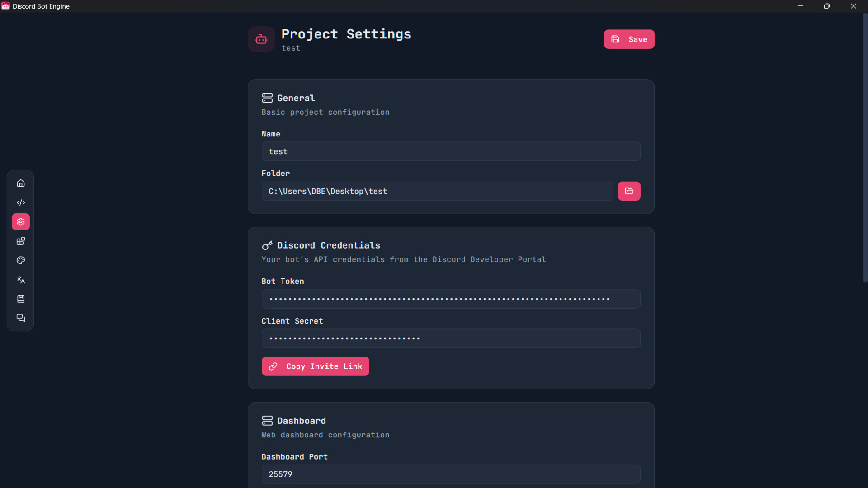The width and height of the screenshot is (868, 488).
Task: Click Copy Invite Link button
Action: [x=315, y=366]
